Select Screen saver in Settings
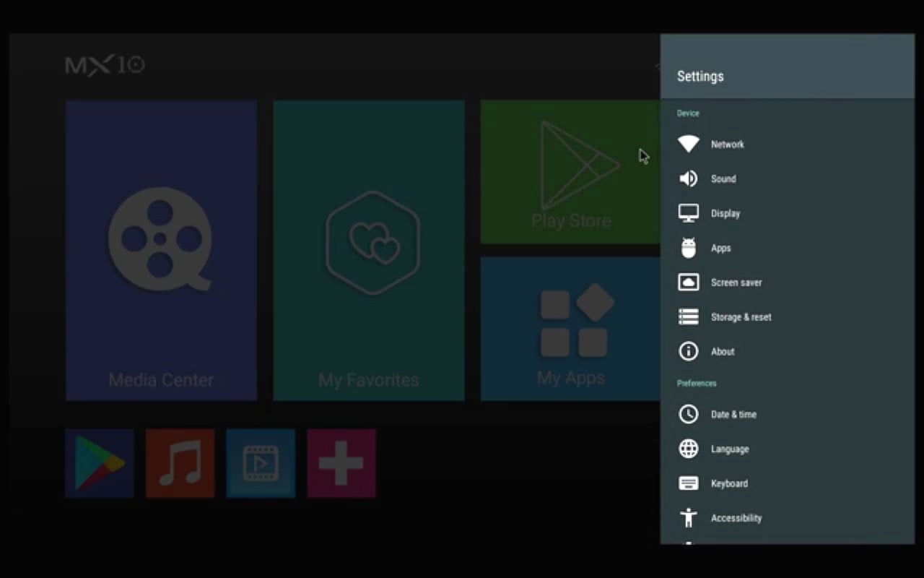The image size is (924, 578). pos(787,282)
